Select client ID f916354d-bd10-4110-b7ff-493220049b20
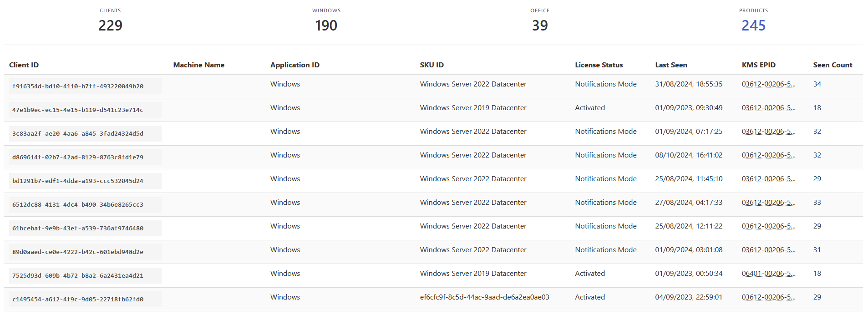 tap(78, 86)
